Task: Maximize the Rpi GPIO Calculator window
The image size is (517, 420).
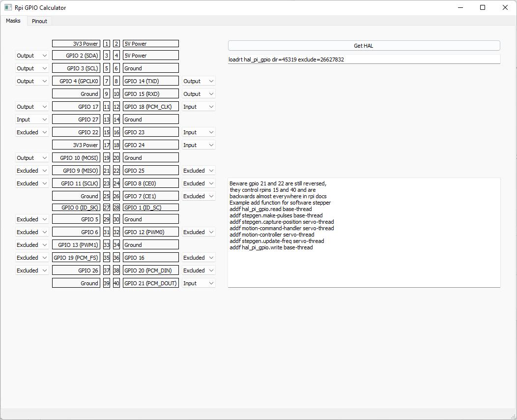Action: (483, 7)
